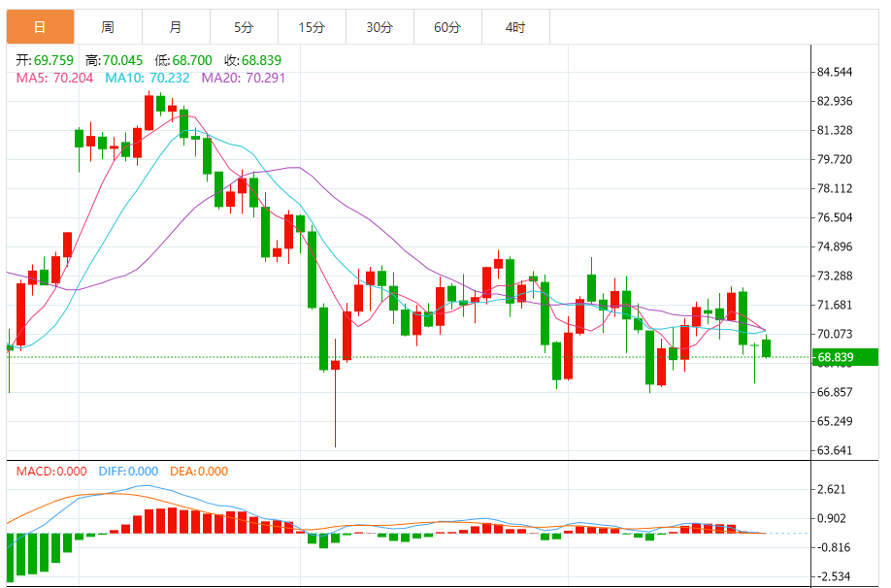Click the 79.720 price axis label
Screen dimensions: 891x588
pyautogui.click(x=835, y=159)
